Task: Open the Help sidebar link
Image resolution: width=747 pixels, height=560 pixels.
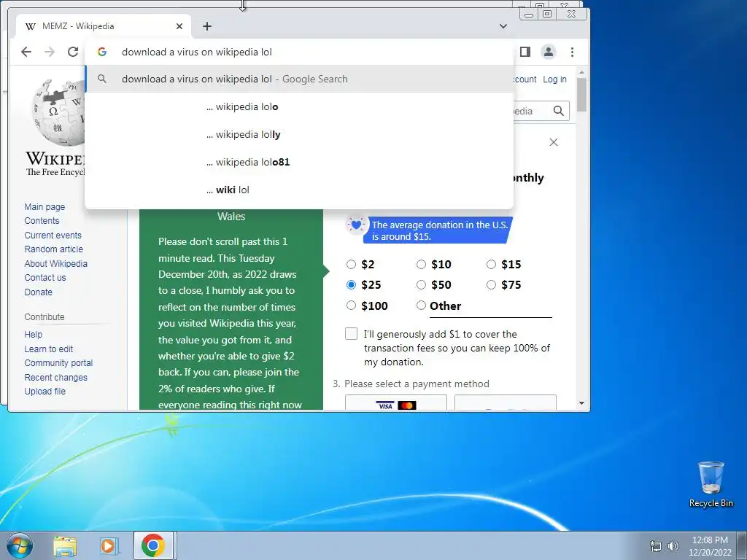Action: click(x=34, y=334)
